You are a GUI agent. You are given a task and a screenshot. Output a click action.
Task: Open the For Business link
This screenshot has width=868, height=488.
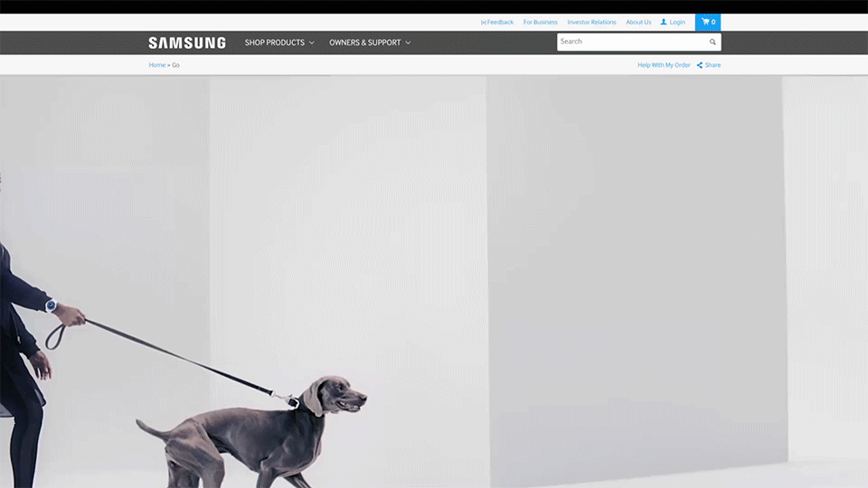(541, 22)
